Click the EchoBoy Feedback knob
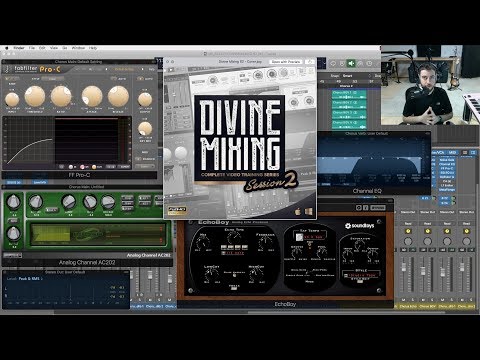Screen dimensions: 480x360 [x=265, y=242]
